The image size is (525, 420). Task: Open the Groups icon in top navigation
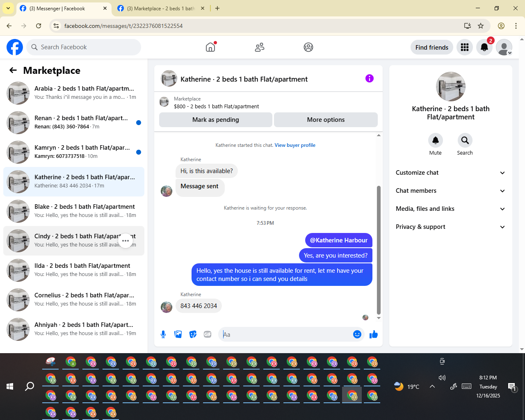308,47
